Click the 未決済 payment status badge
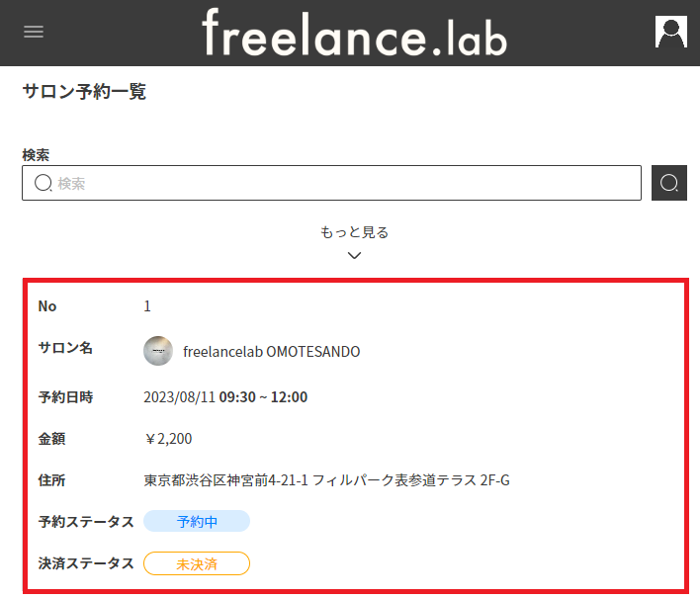 (197, 563)
